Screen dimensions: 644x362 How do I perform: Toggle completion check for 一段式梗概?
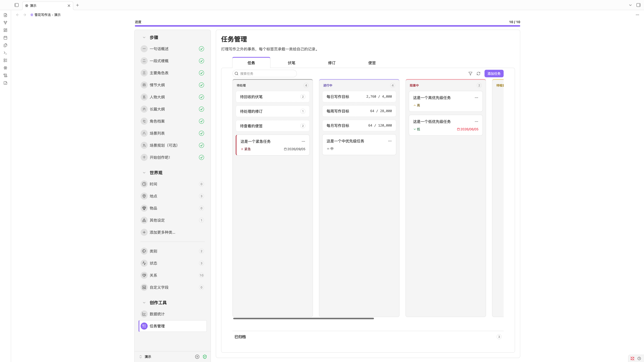[x=201, y=61]
